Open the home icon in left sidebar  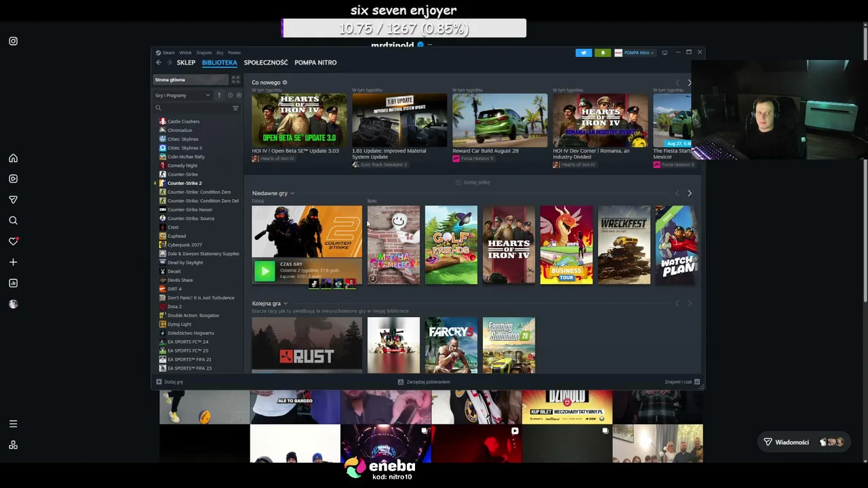click(x=13, y=158)
